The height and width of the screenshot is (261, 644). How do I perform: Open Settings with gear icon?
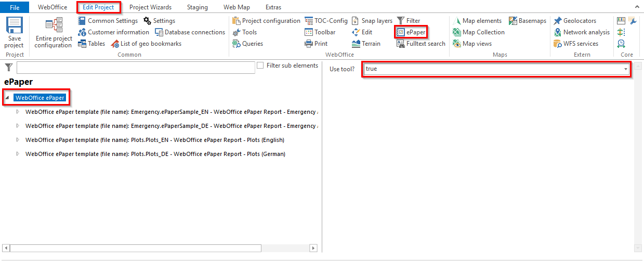point(160,21)
